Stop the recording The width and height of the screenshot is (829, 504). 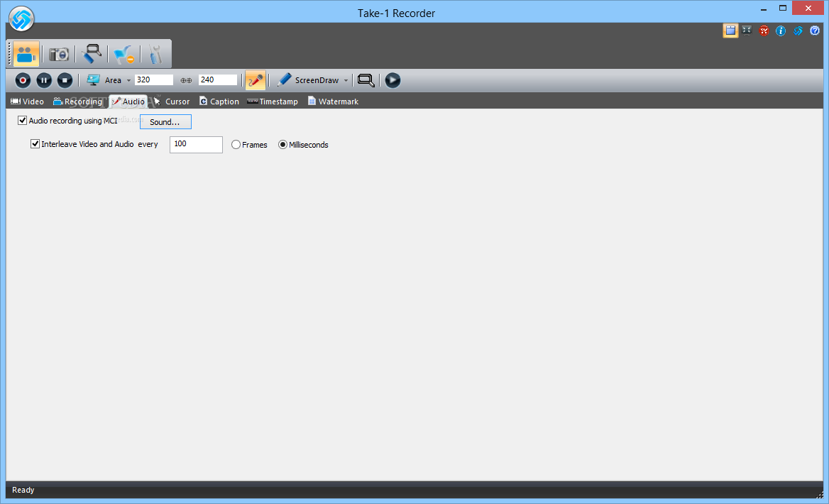pyautogui.click(x=65, y=80)
